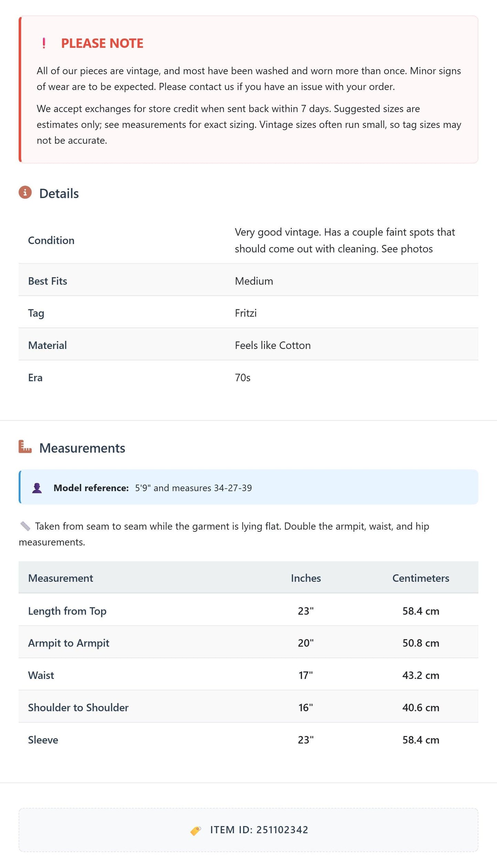Select the Waist 43.2 cm value
This screenshot has height=868, width=497.
coord(421,675)
